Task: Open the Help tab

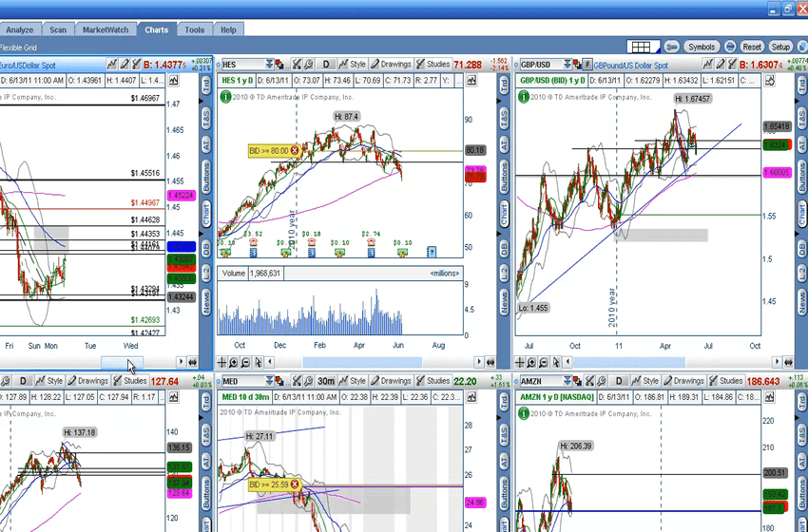Action: (x=228, y=29)
